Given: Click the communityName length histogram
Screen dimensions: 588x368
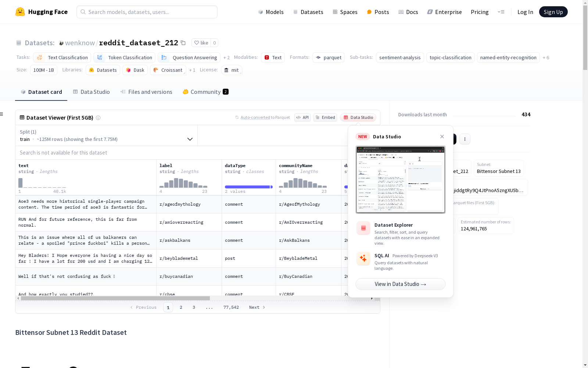Looking at the screenshot, I should point(303,183).
